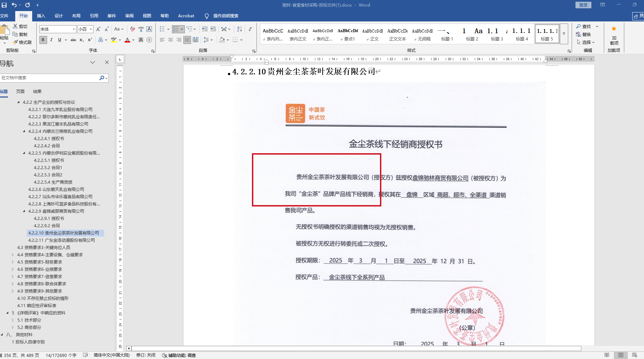Screen dimensions: 644x359
Task: Toggle superscript formatting
Action: tap(90, 40)
